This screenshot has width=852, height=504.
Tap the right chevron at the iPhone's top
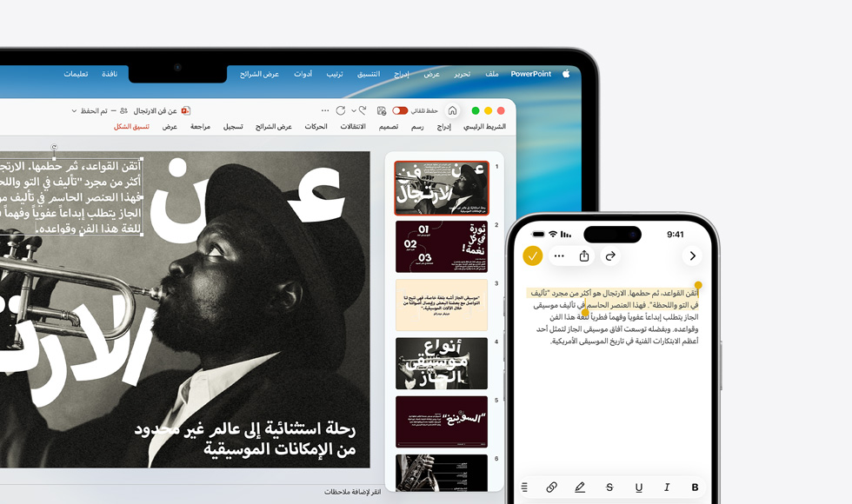point(693,255)
